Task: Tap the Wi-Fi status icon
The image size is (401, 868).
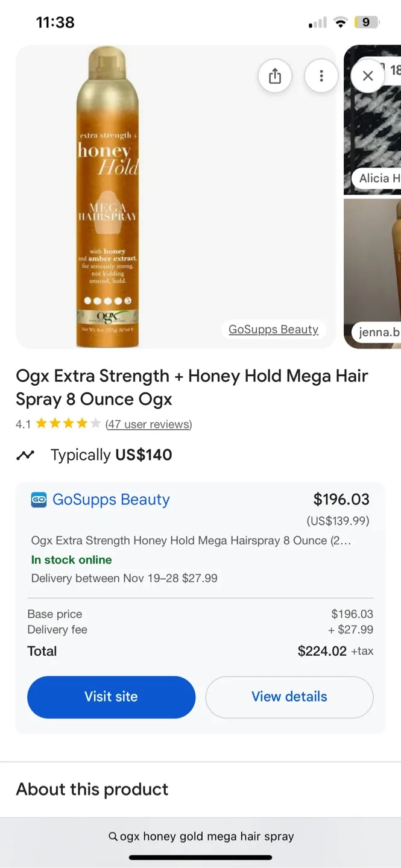Action: pos(340,22)
